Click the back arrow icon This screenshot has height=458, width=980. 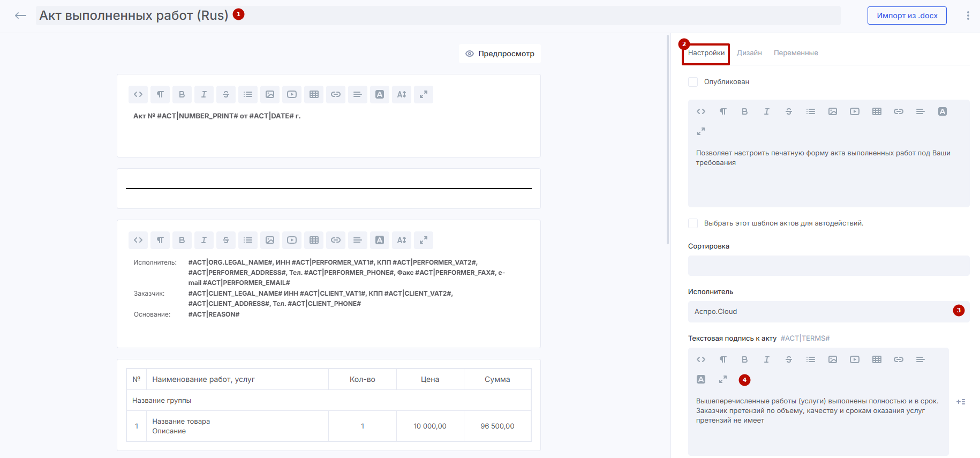tap(20, 16)
